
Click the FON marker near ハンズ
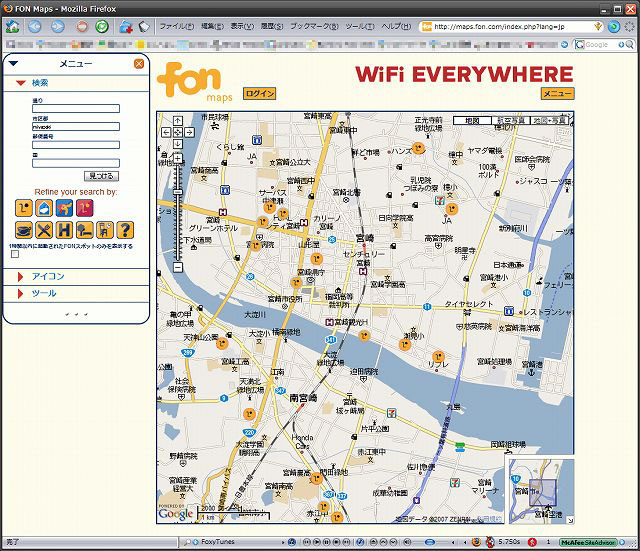(418, 148)
